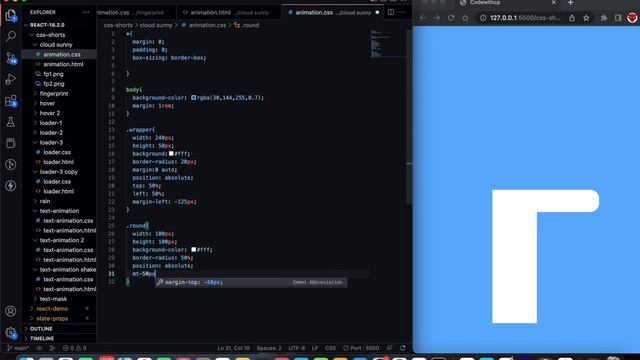Click the errors and warnings status indicator
The image size is (640, 360).
(74, 348)
